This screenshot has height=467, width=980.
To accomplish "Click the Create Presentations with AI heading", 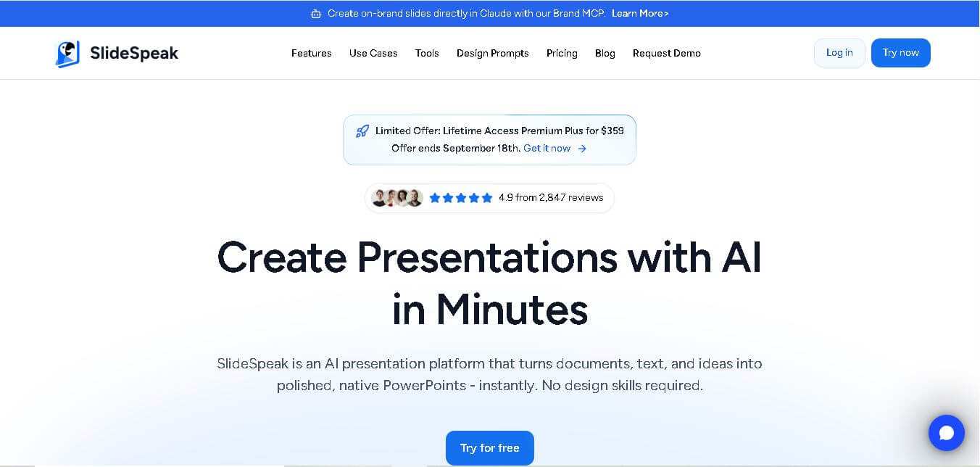I will pyautogui.click(x=490, y=283).
